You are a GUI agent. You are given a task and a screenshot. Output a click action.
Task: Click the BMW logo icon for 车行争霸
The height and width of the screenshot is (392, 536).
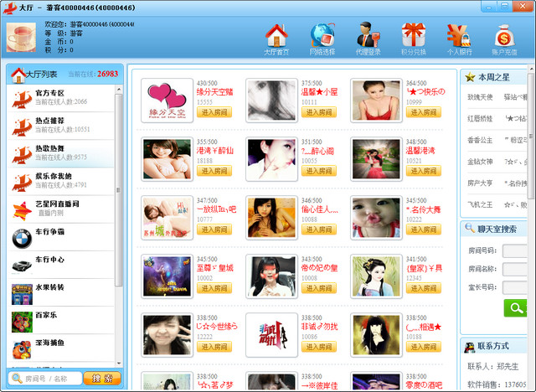[x=22, y=238]
